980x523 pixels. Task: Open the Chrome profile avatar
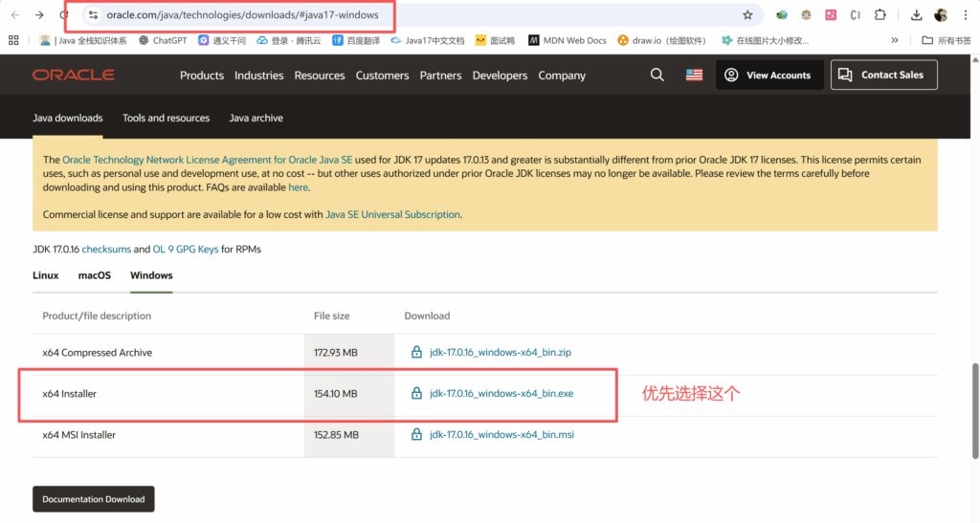941,15
